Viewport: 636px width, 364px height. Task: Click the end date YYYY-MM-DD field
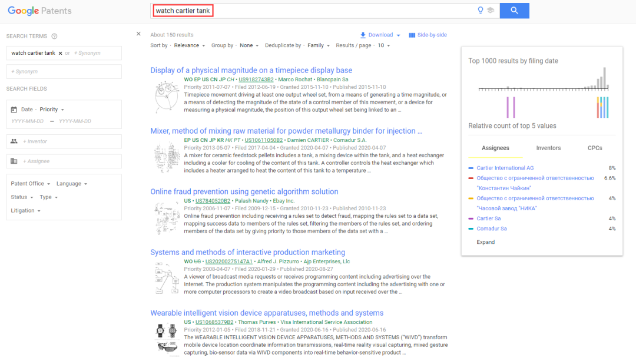[x=75, y=121]
